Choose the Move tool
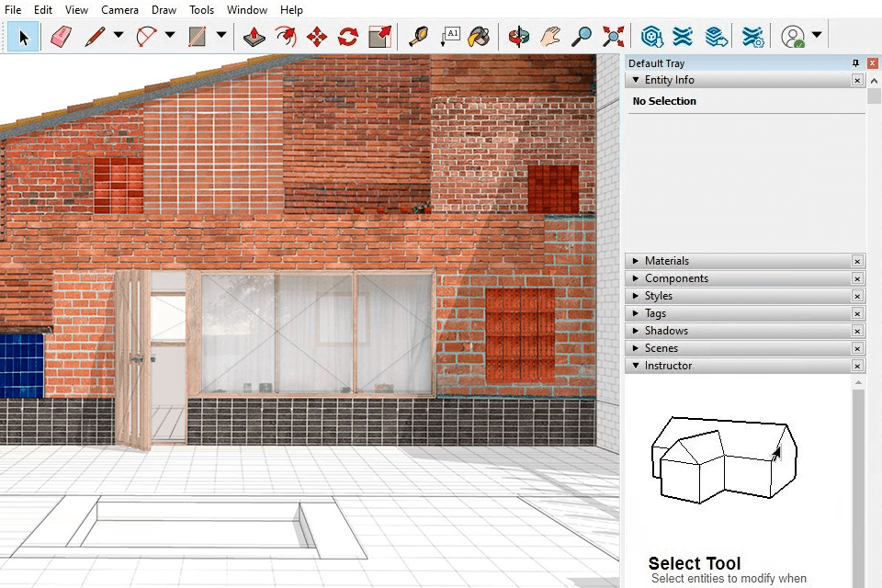The height and width of the screenshot is (588, 882). click(317, 37)
